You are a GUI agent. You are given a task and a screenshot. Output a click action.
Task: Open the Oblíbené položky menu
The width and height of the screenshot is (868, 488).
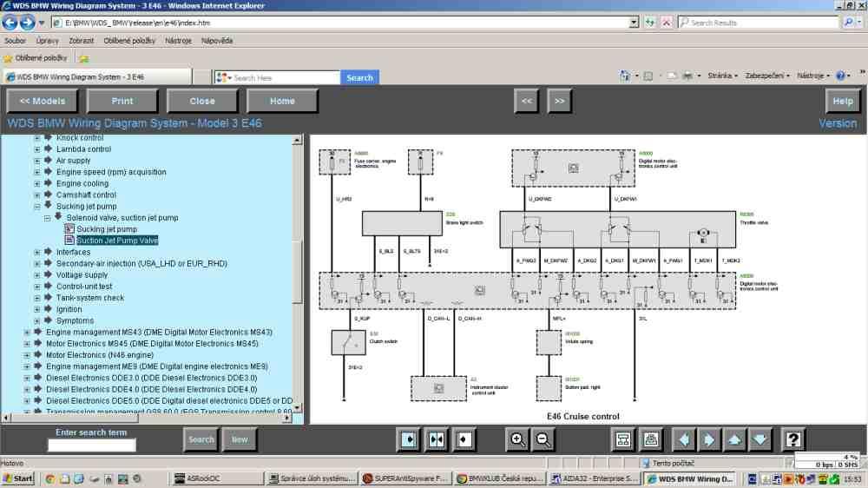pyautogui.click(x=129, y=41)
